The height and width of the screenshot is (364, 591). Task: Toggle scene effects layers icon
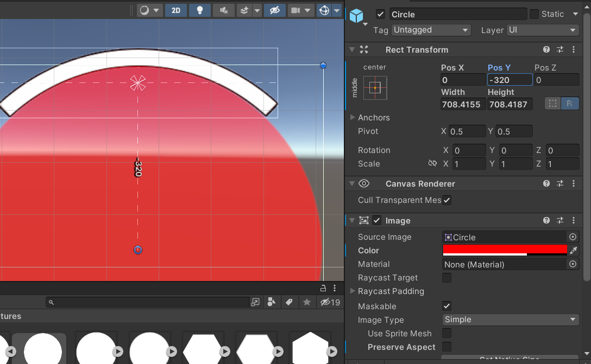pos(244,10)
